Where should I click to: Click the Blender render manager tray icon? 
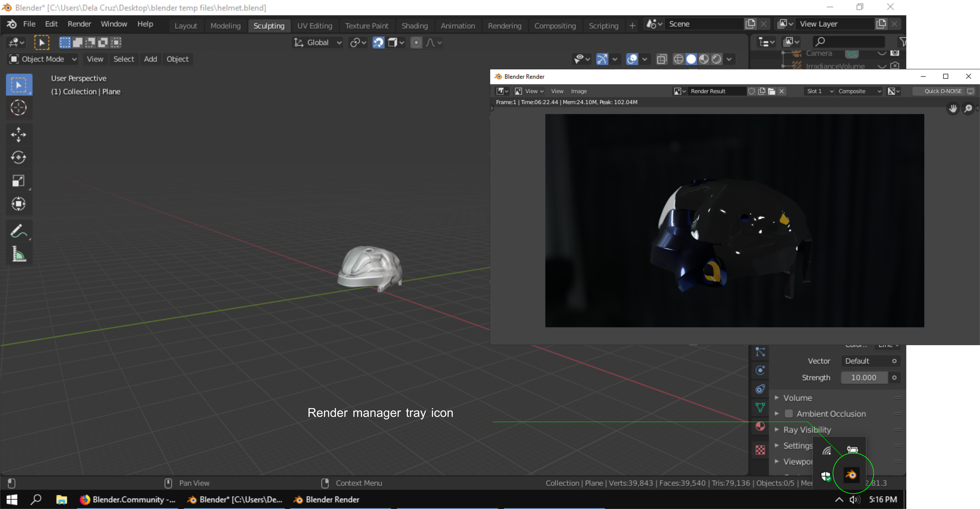click(851, 474)
